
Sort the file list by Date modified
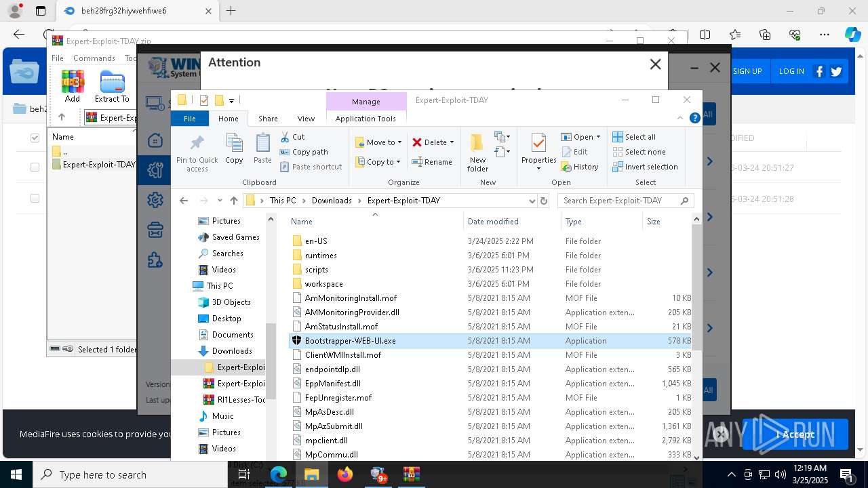pyautogui.click(x=493, y=222)
